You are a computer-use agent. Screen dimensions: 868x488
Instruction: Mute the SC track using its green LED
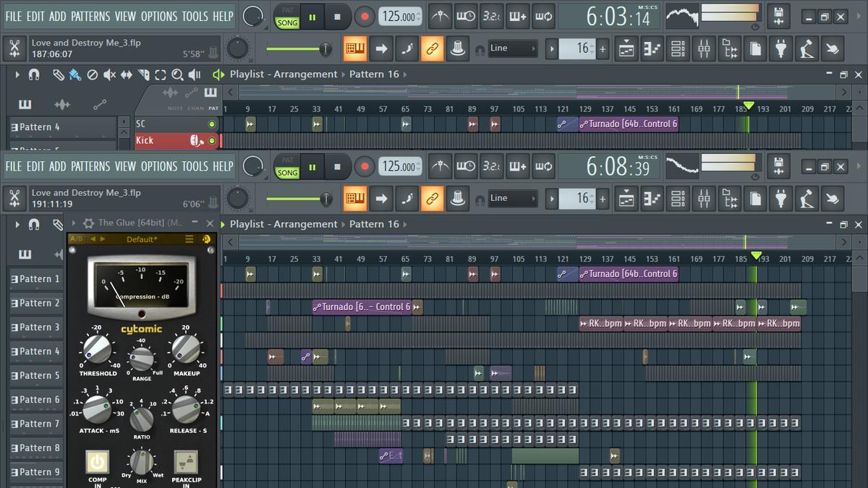point(212,124)
